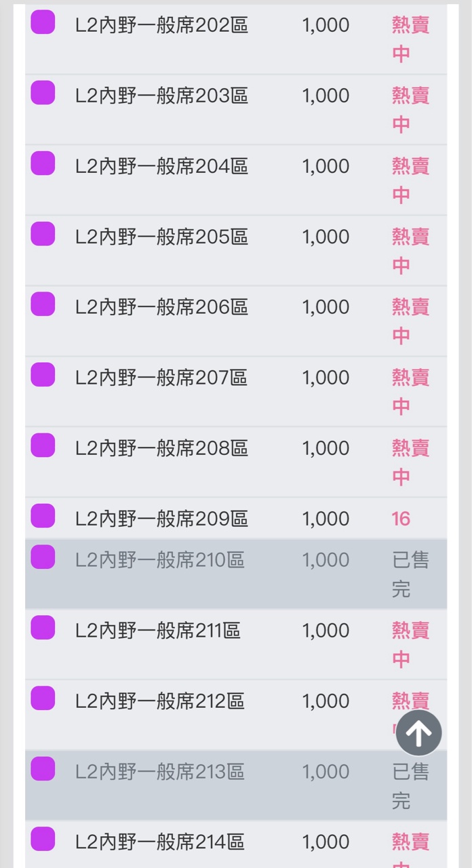Choose L2內野一般席204區 row
472x868 pixels.
161,167
